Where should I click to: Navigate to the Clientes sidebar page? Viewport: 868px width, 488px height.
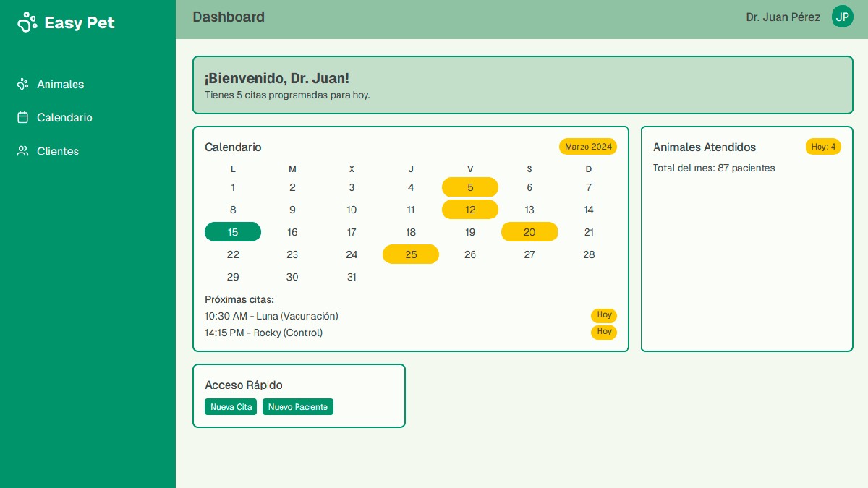point(58,151)
